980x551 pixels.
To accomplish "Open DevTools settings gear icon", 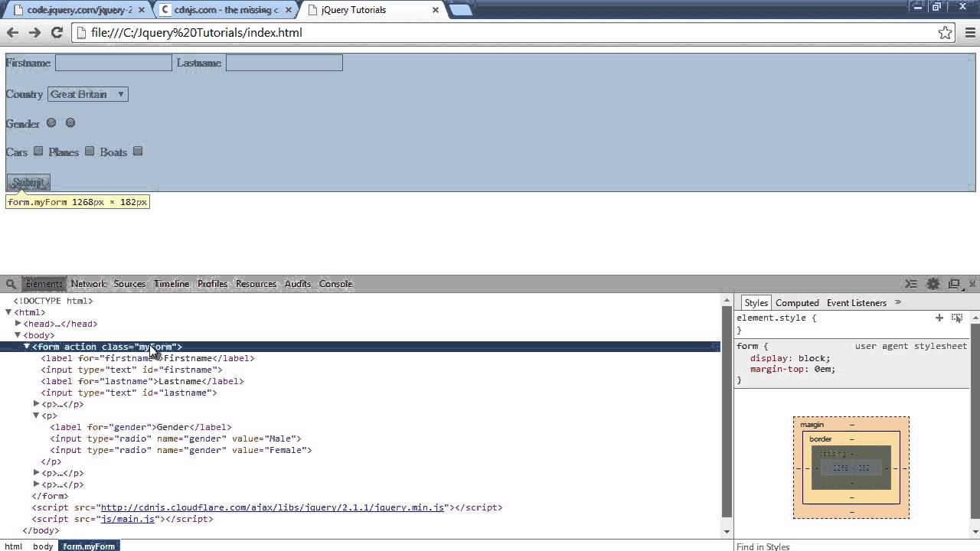I will tap(933, 284).
